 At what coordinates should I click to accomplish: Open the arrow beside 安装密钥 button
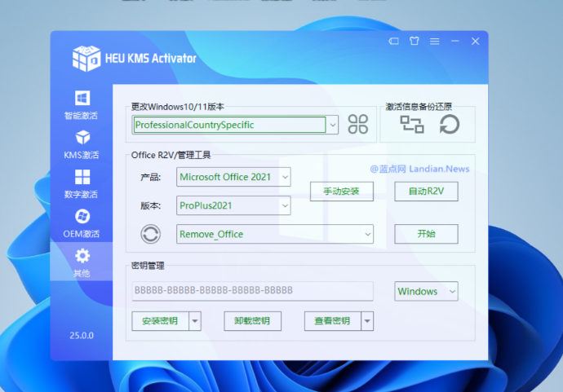click(195, 321)
